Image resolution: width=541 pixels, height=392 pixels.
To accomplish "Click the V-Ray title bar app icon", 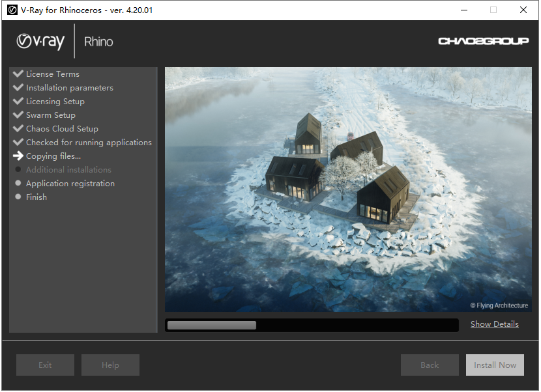I will tap(12, 10).
